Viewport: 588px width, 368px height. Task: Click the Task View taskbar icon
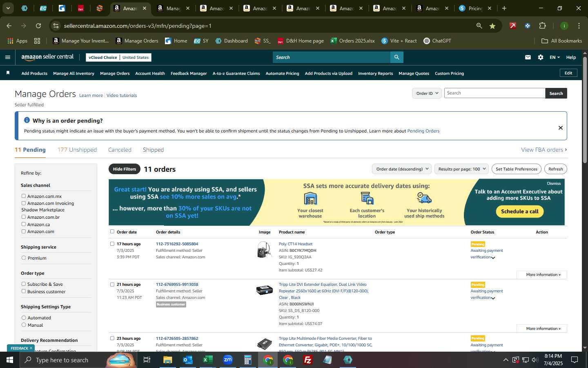point(147,360)
